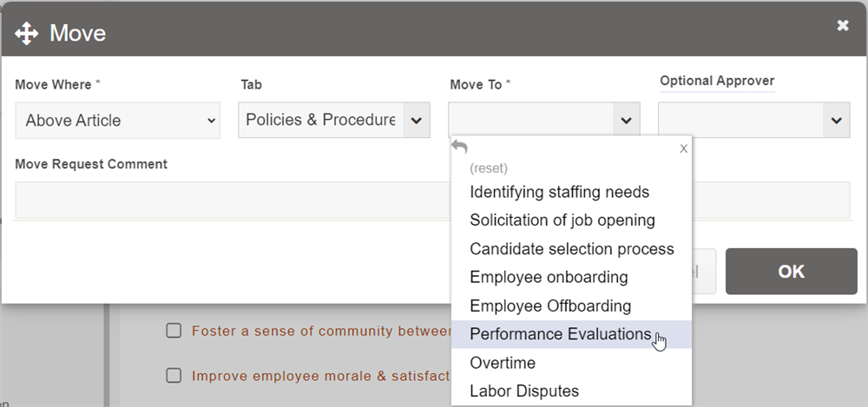This screenshot has width=868, height=407.
Task: Close the Move dialog
Action: click(843, 26)
